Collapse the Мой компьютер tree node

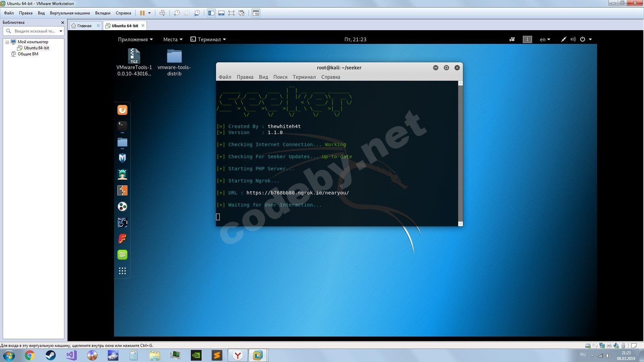click(x=7, y=42)
